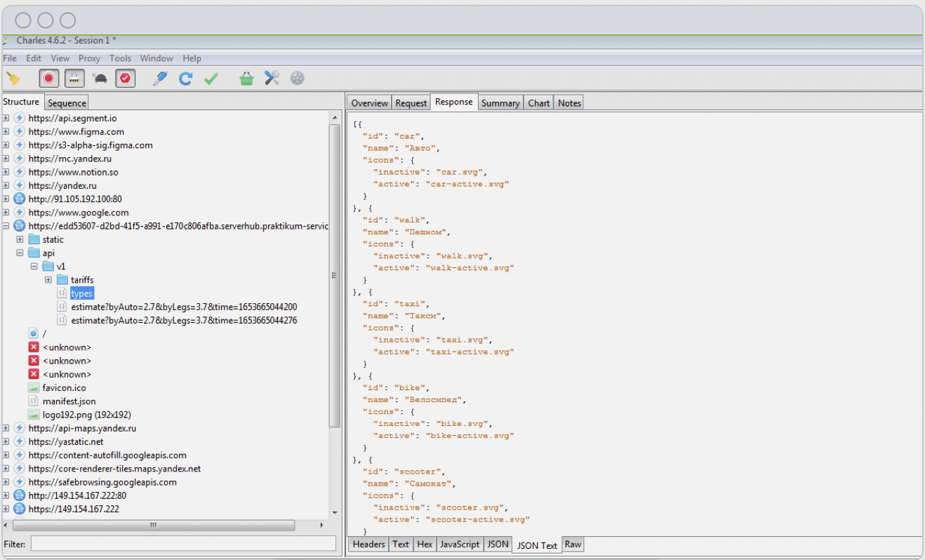Collapse the api folder

tap(20, 253)
